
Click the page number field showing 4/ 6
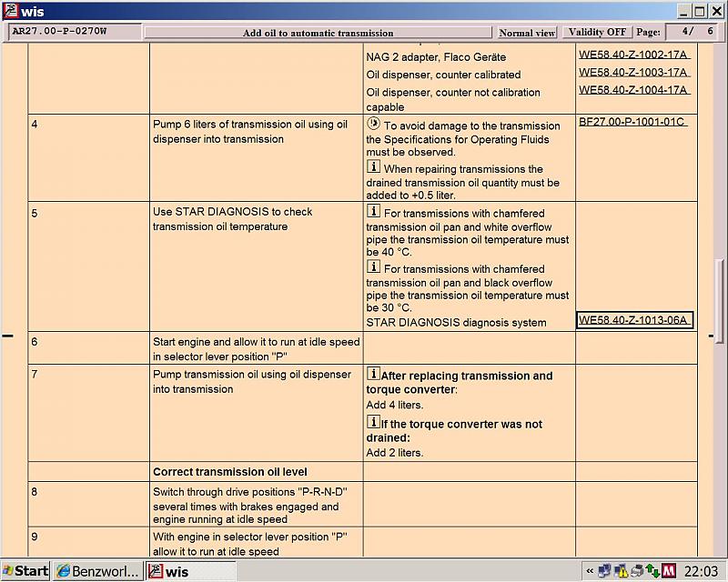pos(696,32)
